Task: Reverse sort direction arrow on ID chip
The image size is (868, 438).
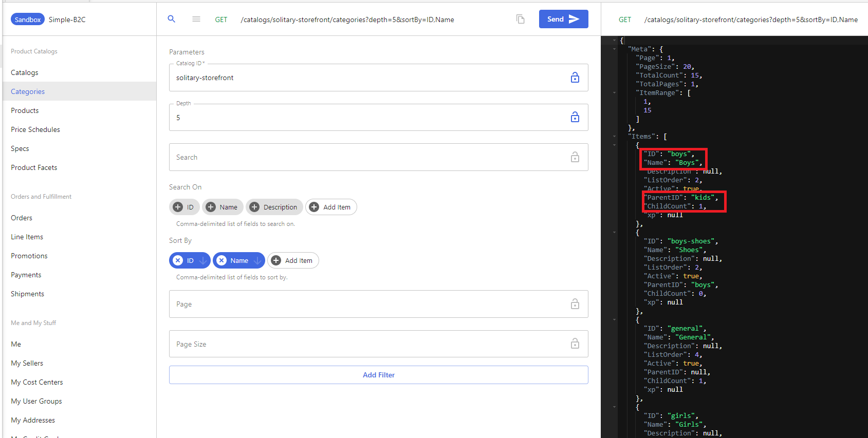Action: 203,260
